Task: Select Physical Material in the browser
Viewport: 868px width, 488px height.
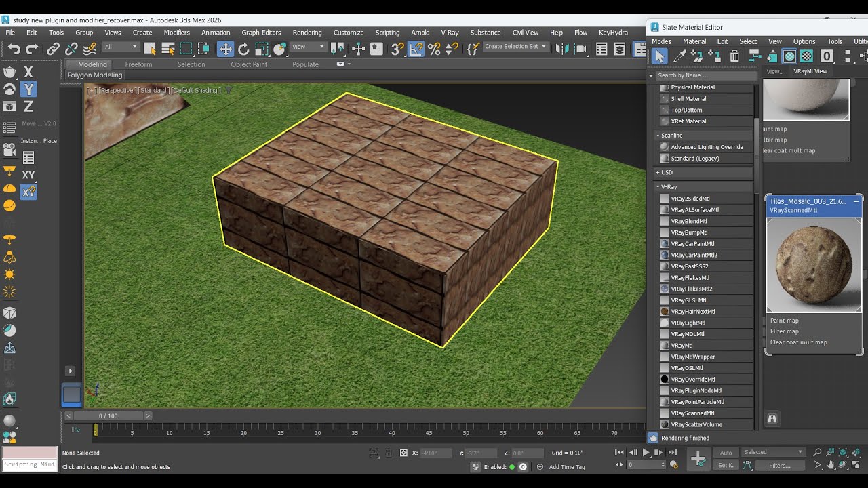Action: point(705,87)
